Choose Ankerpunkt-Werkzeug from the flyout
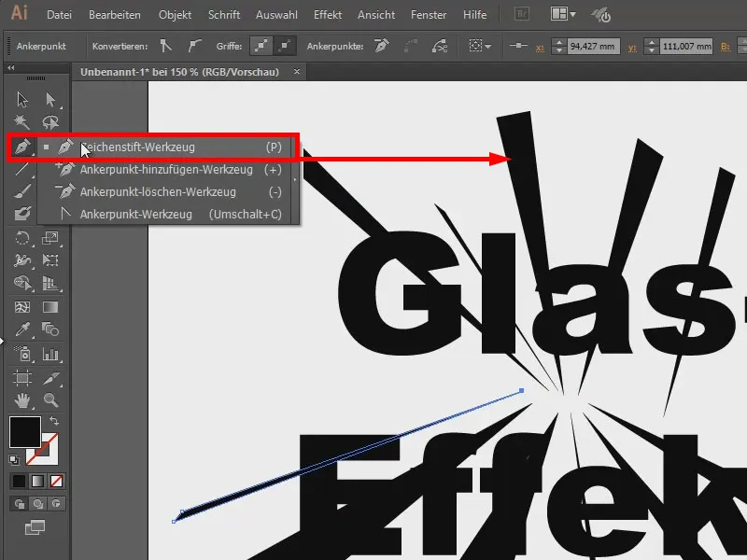747x560 pixels. pyautogui.click(x=166, y=215)
